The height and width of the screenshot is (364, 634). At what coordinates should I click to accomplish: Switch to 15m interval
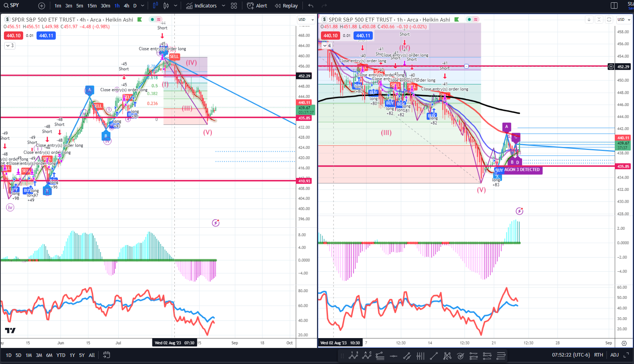[92, 5]
